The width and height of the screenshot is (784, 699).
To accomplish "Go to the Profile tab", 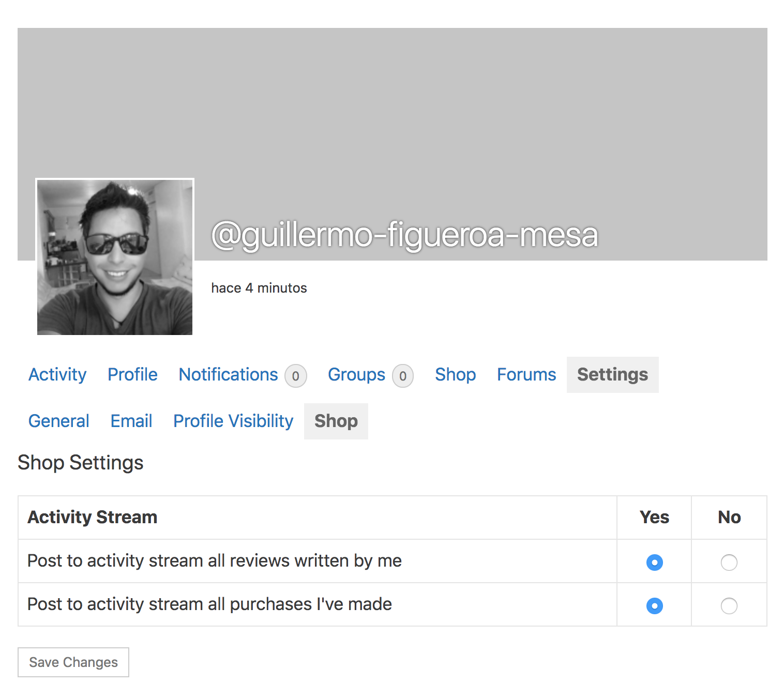I will click(x=132, y=374).
